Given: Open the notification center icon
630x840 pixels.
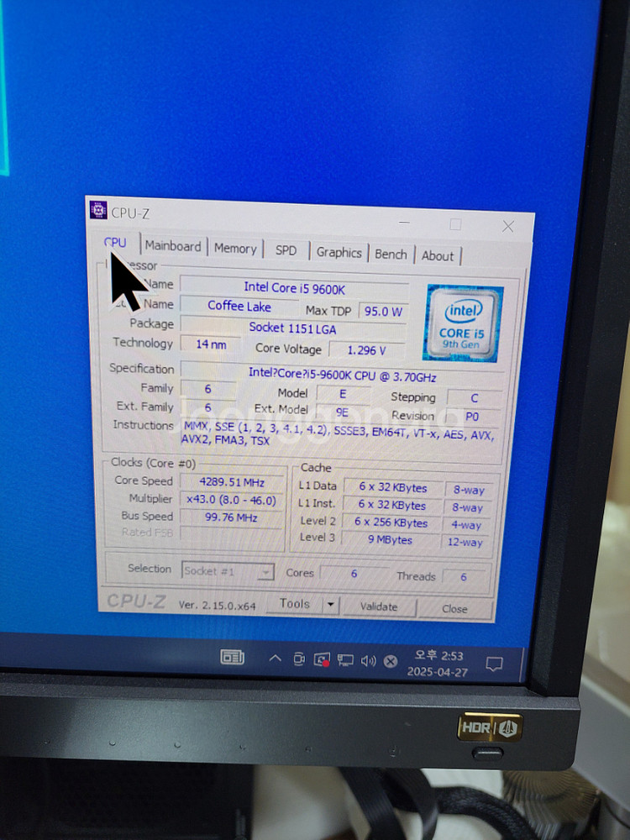Looking at the screenshot, I should pos(494,664).
